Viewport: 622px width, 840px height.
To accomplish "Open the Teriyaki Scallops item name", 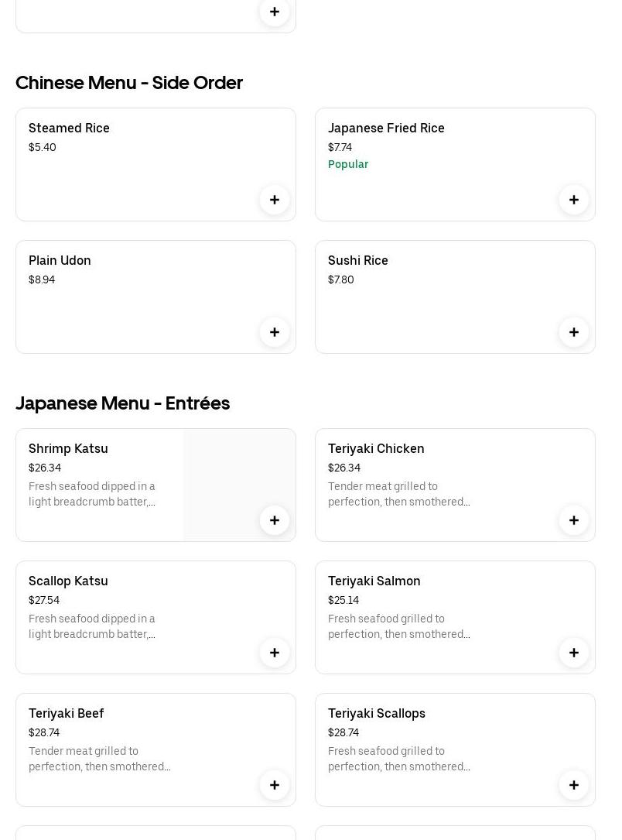I will [x=377, y=713].
